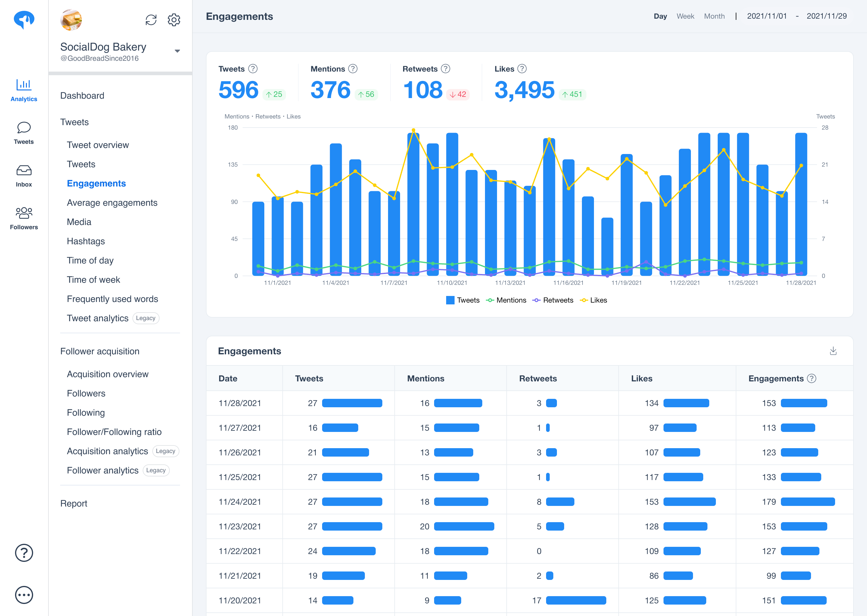This screenshot has height=616, width=867.
Task: Toggle Mentions line in chart legend
Action: pyautogui.click(x=506, y=300)
